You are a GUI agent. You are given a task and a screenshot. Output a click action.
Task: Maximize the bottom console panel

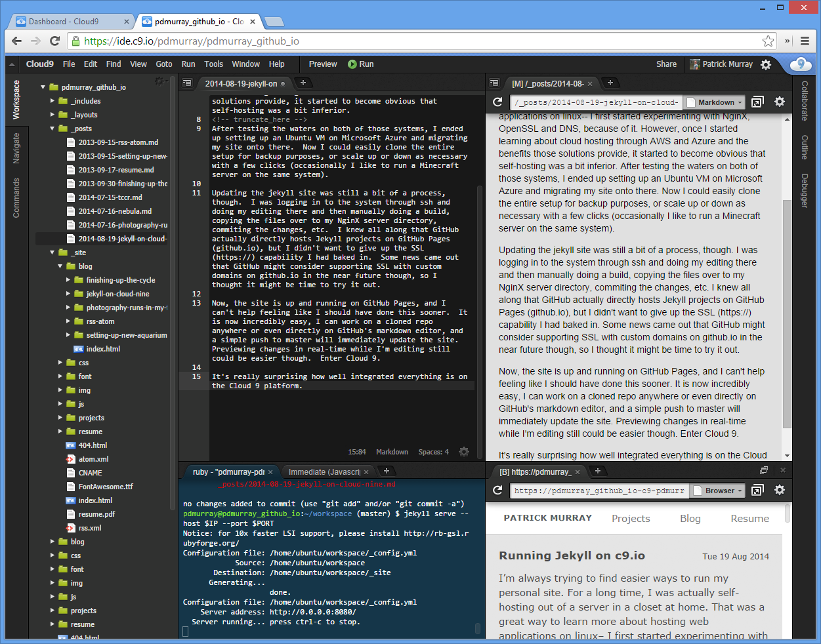click(x=764, y=470)
